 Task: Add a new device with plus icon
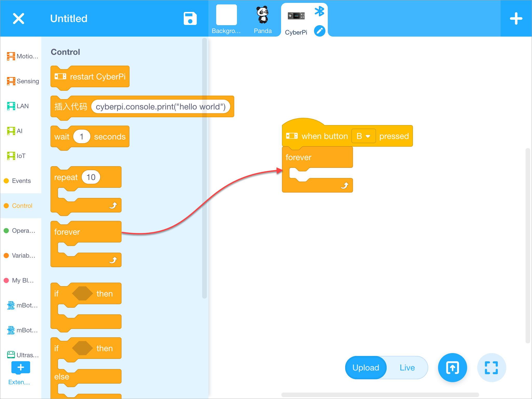click(x=516, y=19)
